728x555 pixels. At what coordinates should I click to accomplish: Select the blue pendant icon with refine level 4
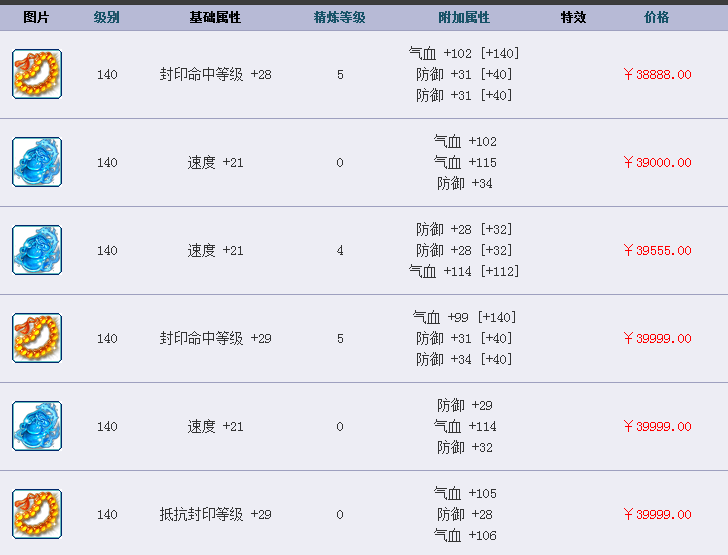pos(37,250)
